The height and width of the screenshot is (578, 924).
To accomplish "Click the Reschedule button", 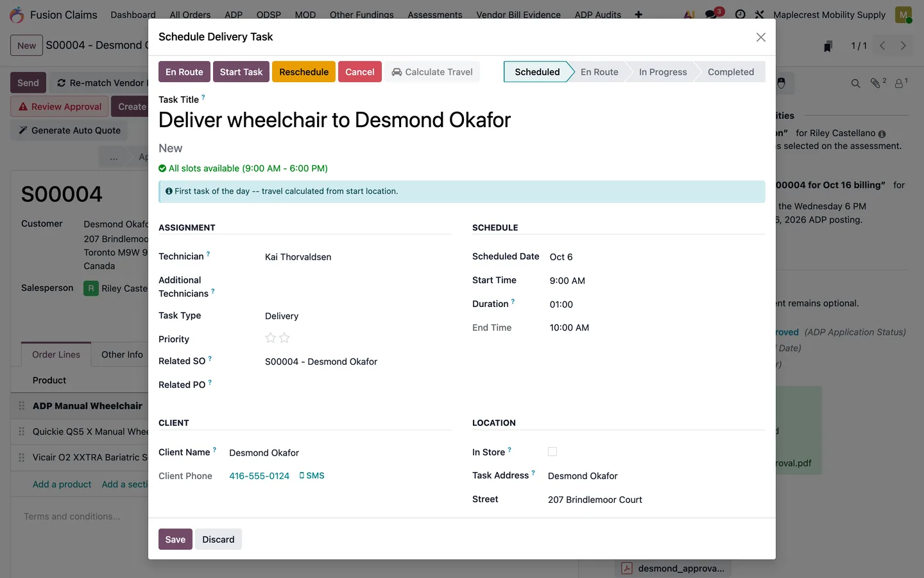I will click(304, 72).
